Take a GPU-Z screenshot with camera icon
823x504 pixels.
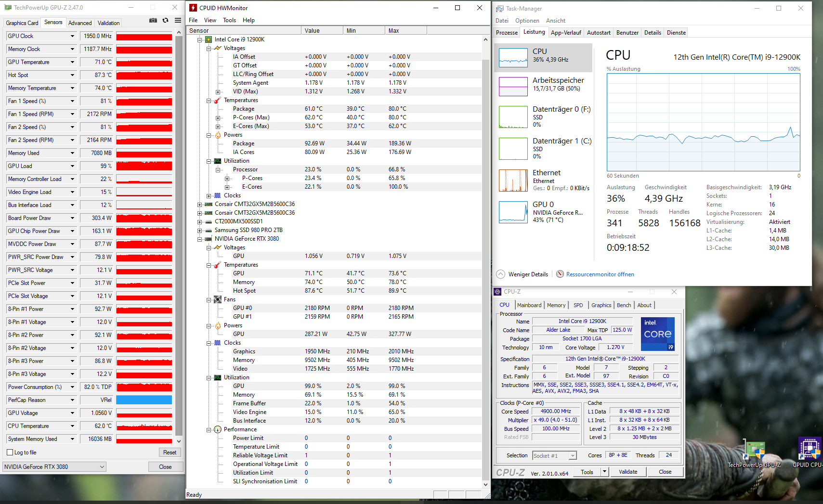coord(153,20)
